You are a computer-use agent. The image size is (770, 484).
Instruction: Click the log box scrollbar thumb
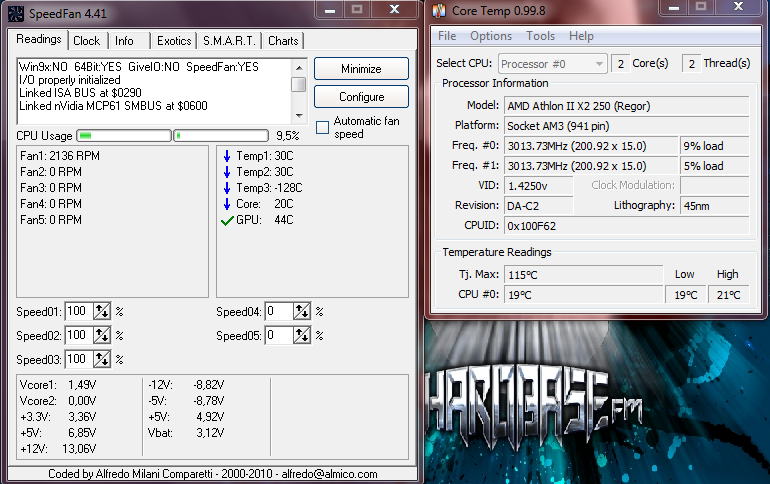[x=299, y=84]
